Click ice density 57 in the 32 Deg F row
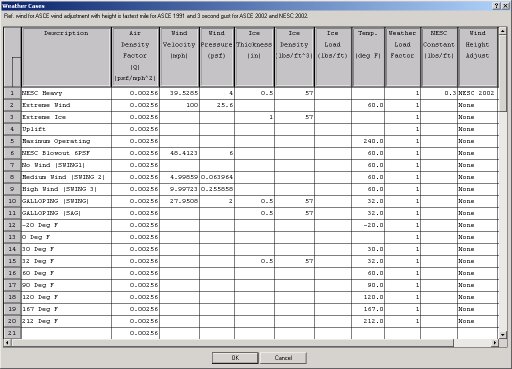This screenshot has width=512, height=369. pyautogui.click(x=294, y=261)
